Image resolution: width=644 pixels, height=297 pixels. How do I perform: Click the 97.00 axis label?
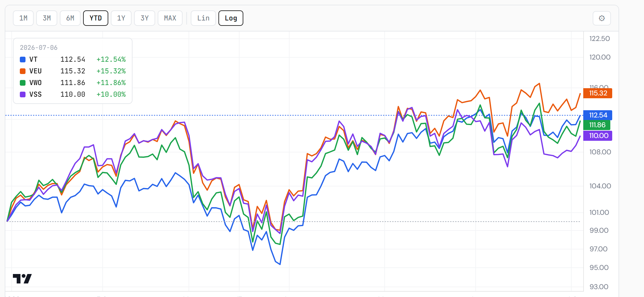pos(598,249)
